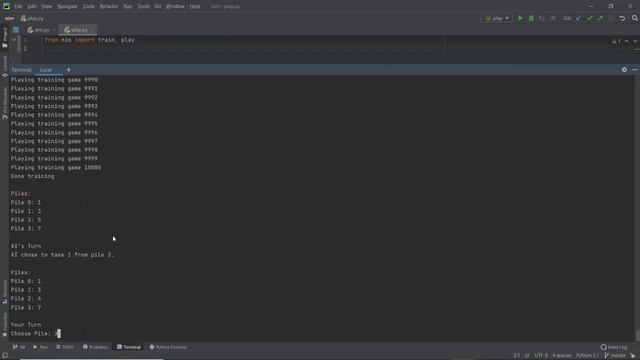Select the Terminal tool window tab
640x360 pixels.
pos(129,347)
